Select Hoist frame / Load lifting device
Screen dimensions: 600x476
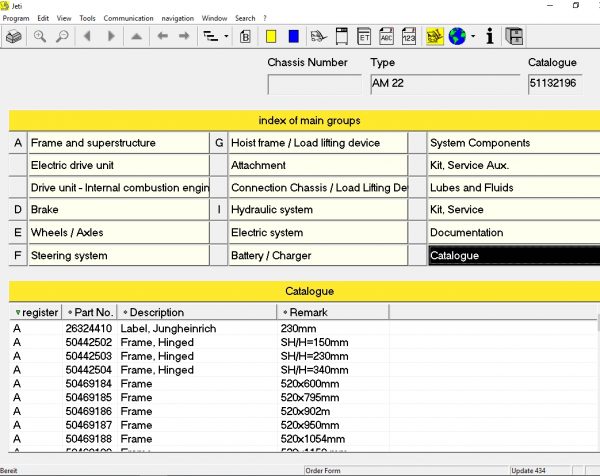[x=318, y=143]
